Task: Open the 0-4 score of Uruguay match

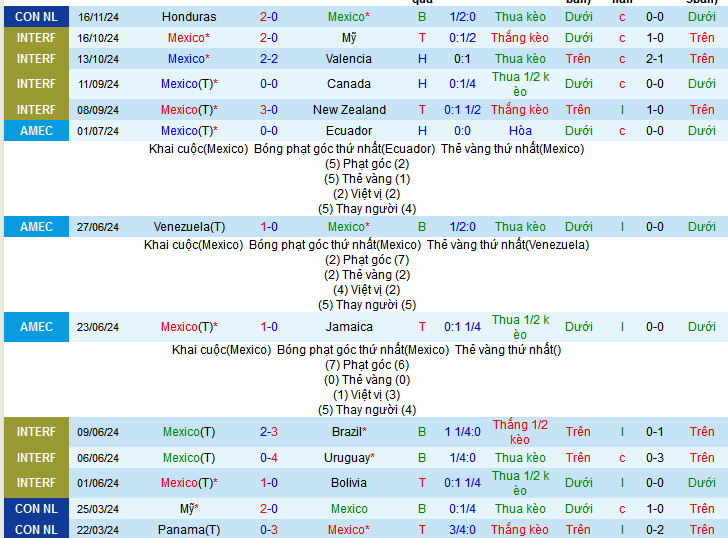Action: tap(268, 458)
